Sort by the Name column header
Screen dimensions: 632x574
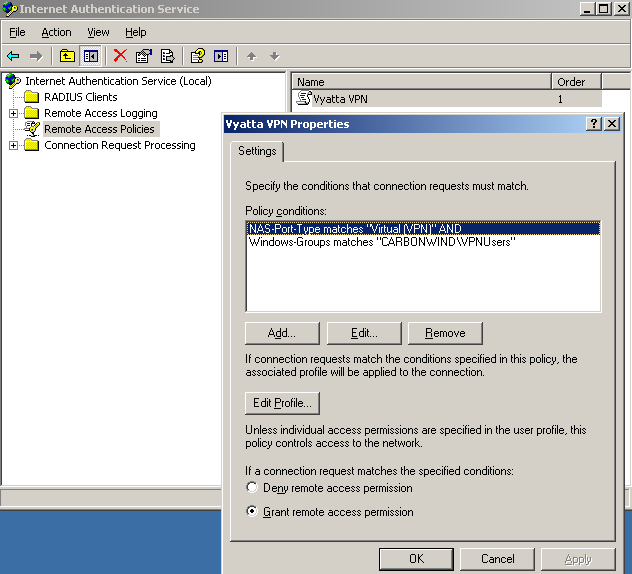421,82
